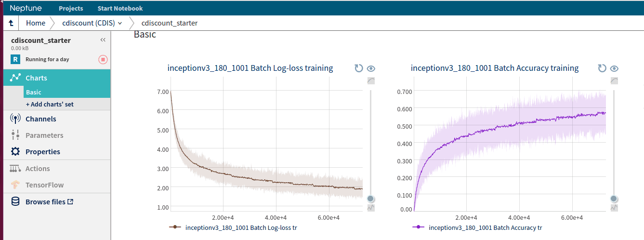Collapse the sidebar with double chevron
Image resolution: width=644 pixels, height=240 pixels.
103,40
